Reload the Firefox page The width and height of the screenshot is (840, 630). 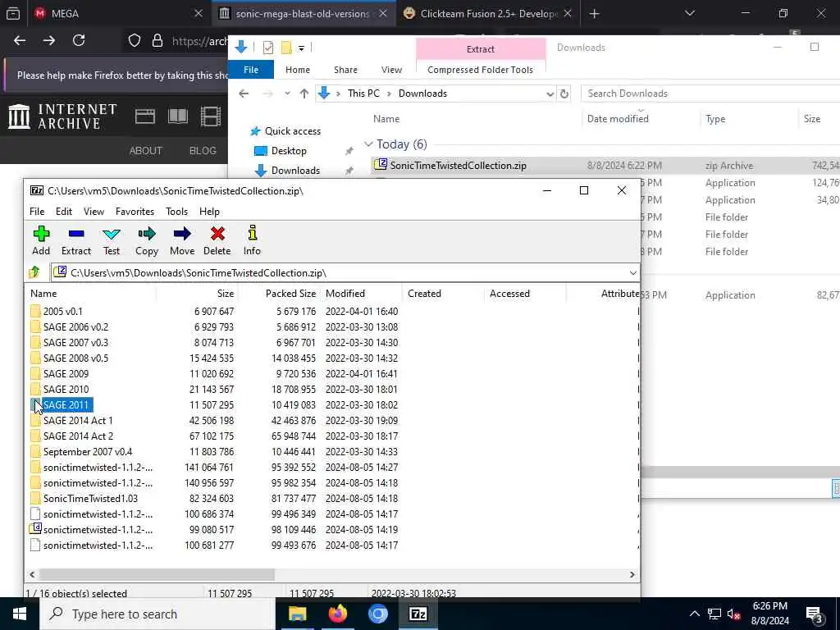79,40
